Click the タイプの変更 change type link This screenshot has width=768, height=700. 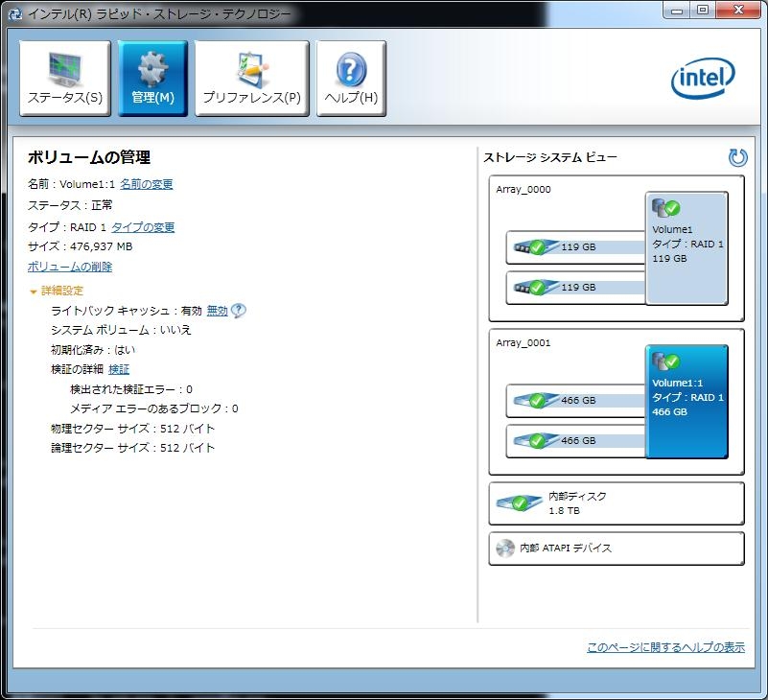click(143, 227)
